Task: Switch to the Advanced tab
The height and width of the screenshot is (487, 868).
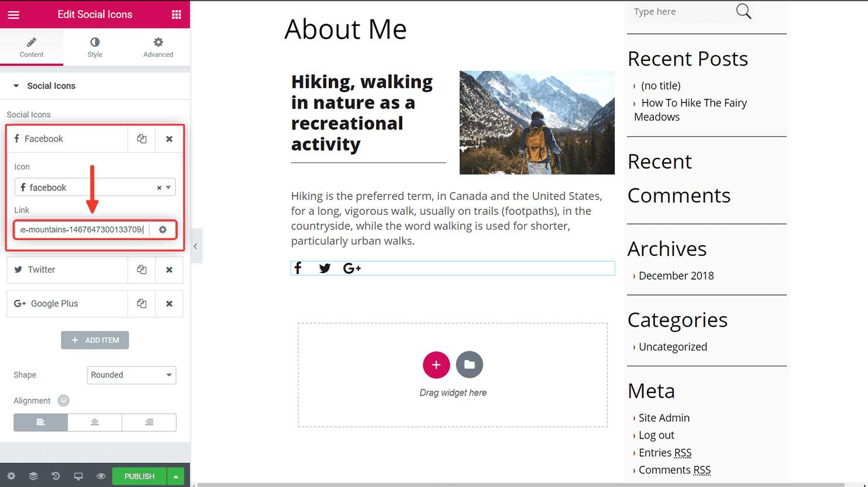Action: (x=159, y=47)
